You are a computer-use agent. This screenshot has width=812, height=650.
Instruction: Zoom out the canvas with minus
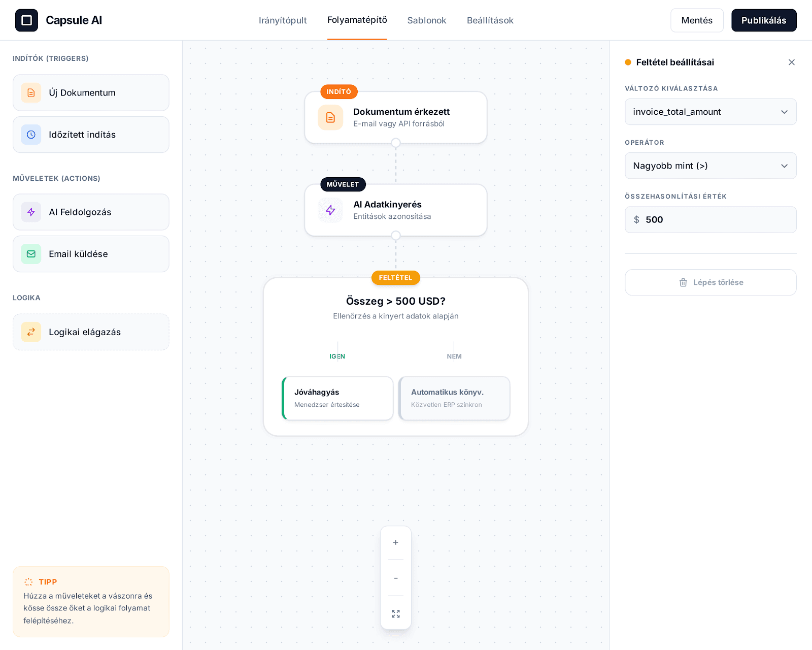(396, 578)
